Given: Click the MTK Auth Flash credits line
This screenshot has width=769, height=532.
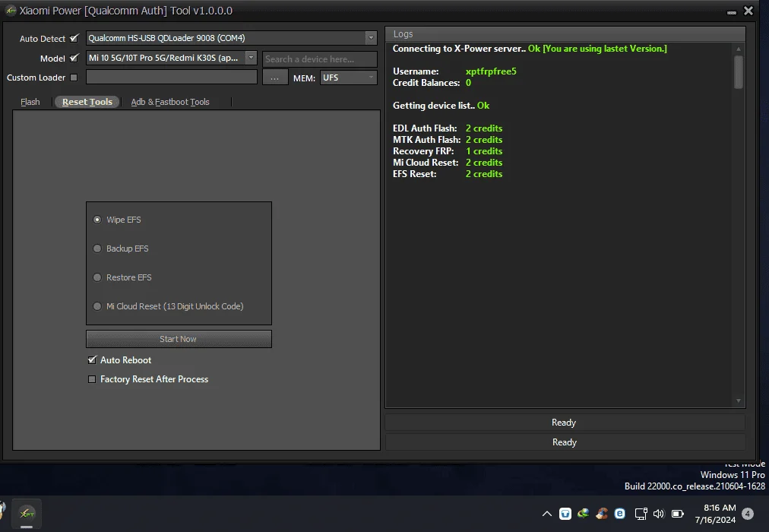Looking at the screenshot, I should click(x=448, y=140).
